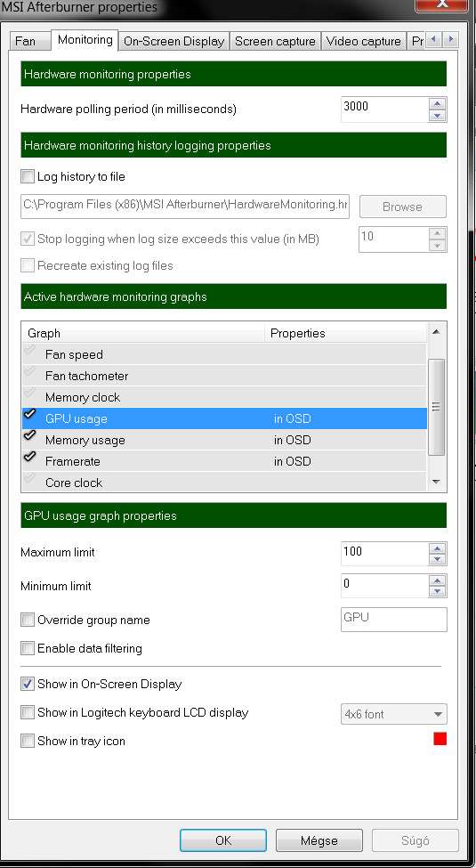Image resolution: width=476 pixels, height=868 pixels.
Task: Open the Screen capture tab
Action: pos(275,42)
